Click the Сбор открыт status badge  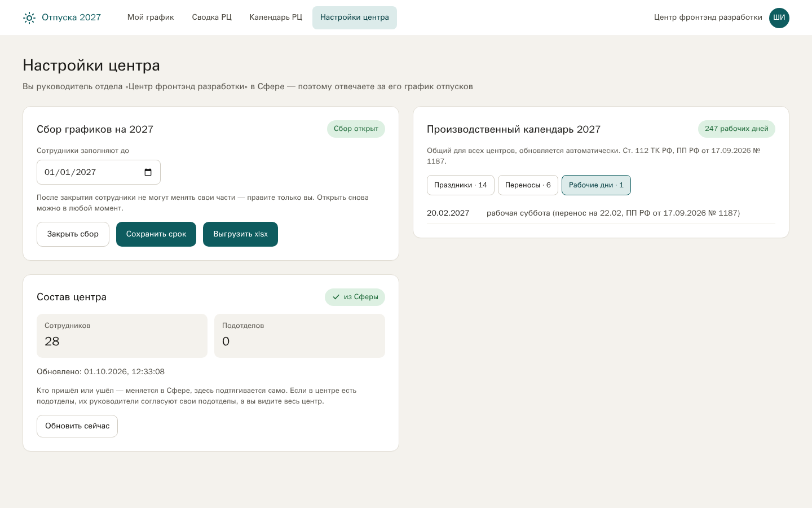point(356,129)
